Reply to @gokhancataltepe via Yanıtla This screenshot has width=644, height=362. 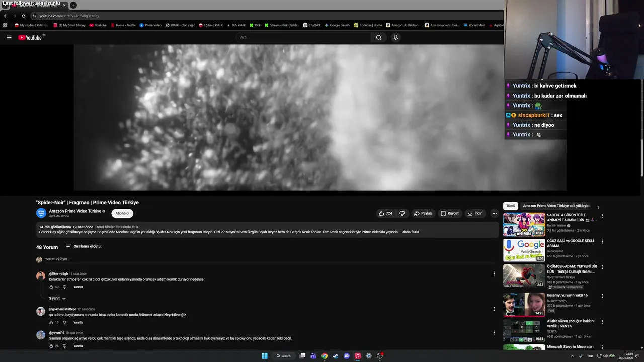[x=78, y=322]
